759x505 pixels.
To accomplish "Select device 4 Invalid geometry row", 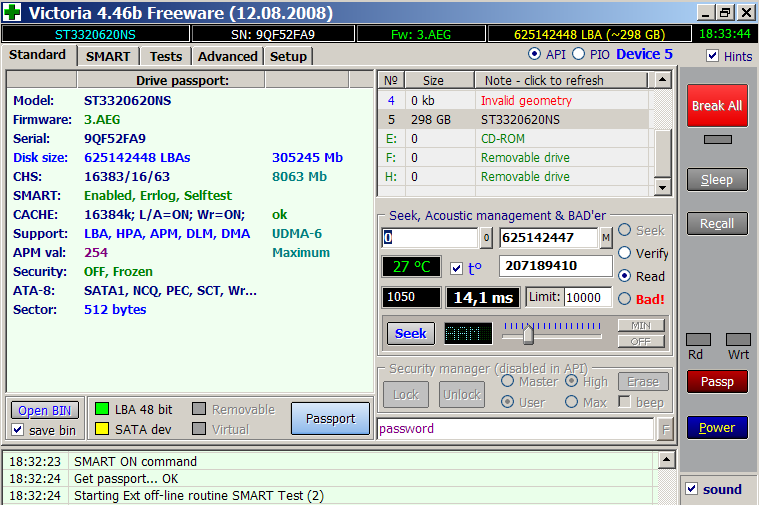I will (x=514, y=100).
